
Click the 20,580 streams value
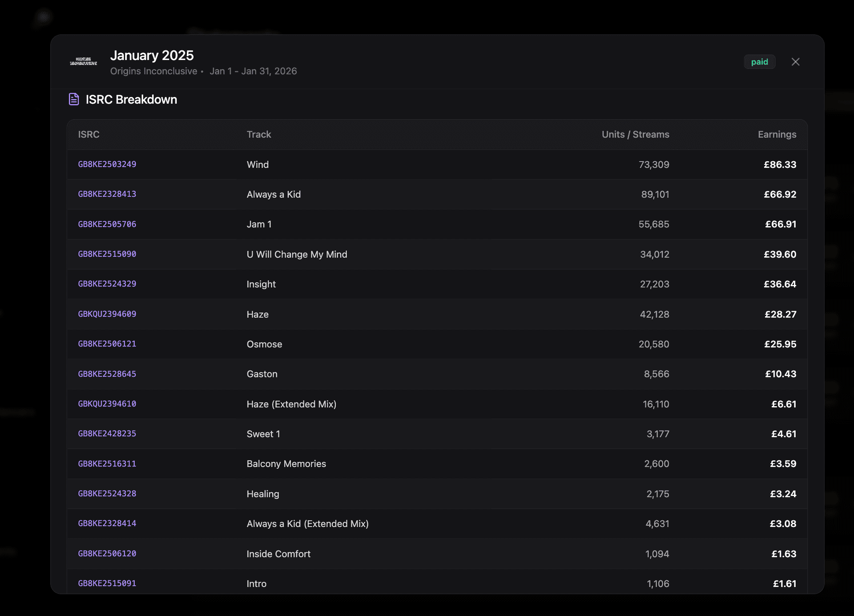pyautogui.click(x=654, y=344)
